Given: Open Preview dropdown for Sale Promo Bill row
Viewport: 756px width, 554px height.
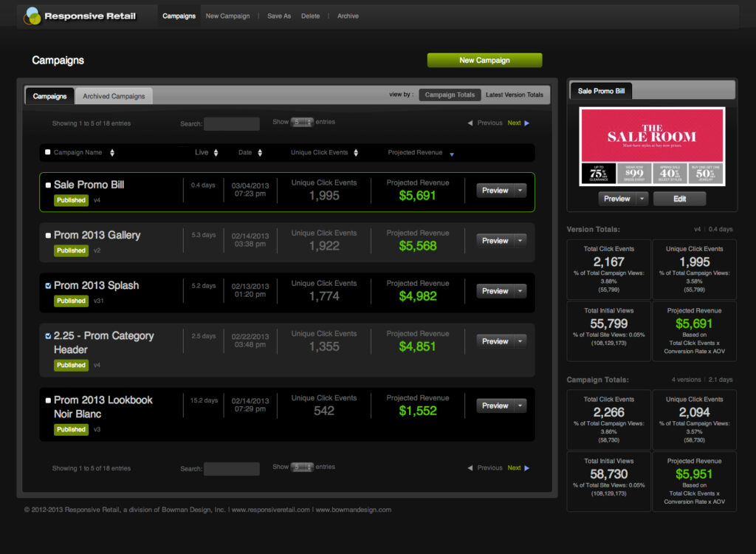Looking at the screenshot, I should pos(520,191).
